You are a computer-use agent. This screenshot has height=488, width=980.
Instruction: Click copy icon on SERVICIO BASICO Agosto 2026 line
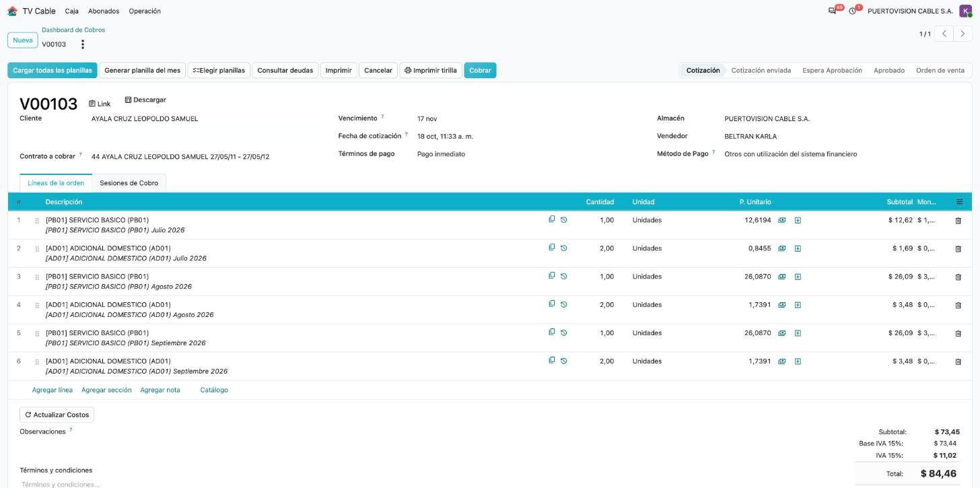click(552, 276)
